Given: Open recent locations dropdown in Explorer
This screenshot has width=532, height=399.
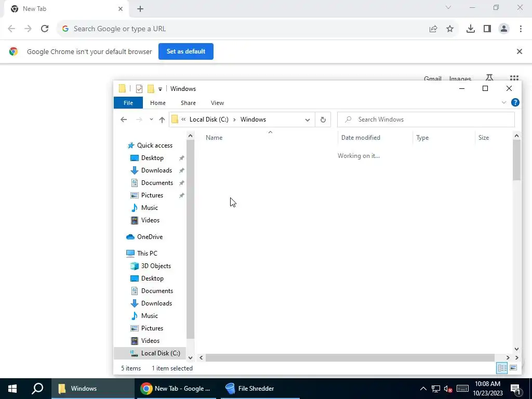Looking at the screenshot, I should click(x=151, y=119).
